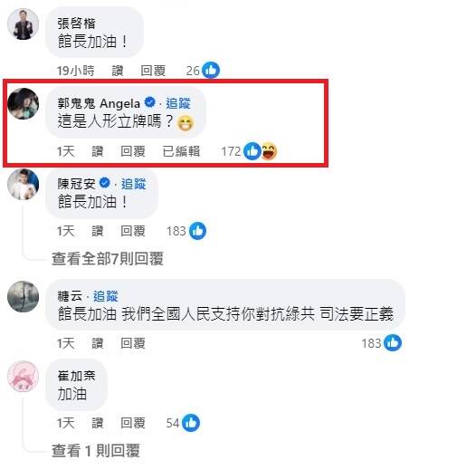Open 崔加奈's pink avatar
Viewport: 476px width, 470px height.
23,377
